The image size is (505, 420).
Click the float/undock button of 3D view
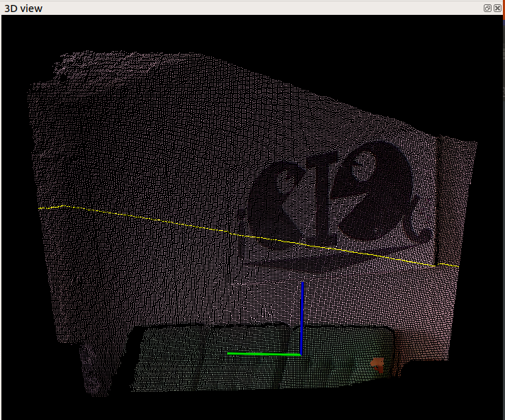pos(487,8)
